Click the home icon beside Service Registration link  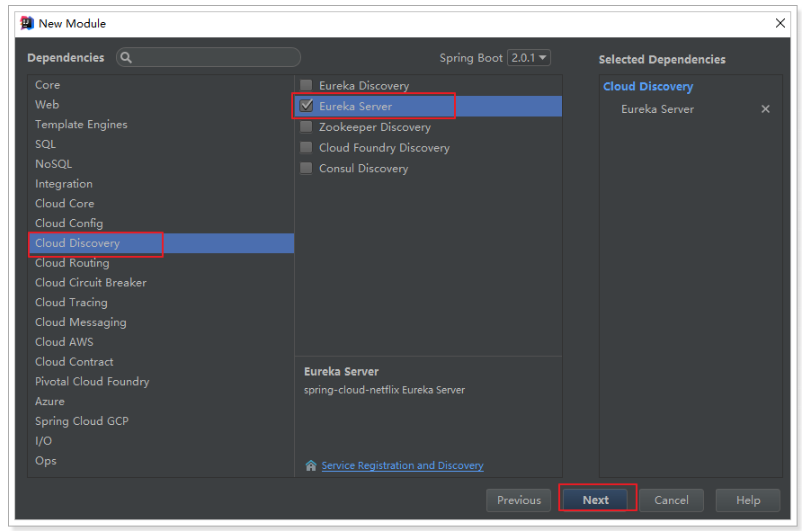[x=311, y=465]
